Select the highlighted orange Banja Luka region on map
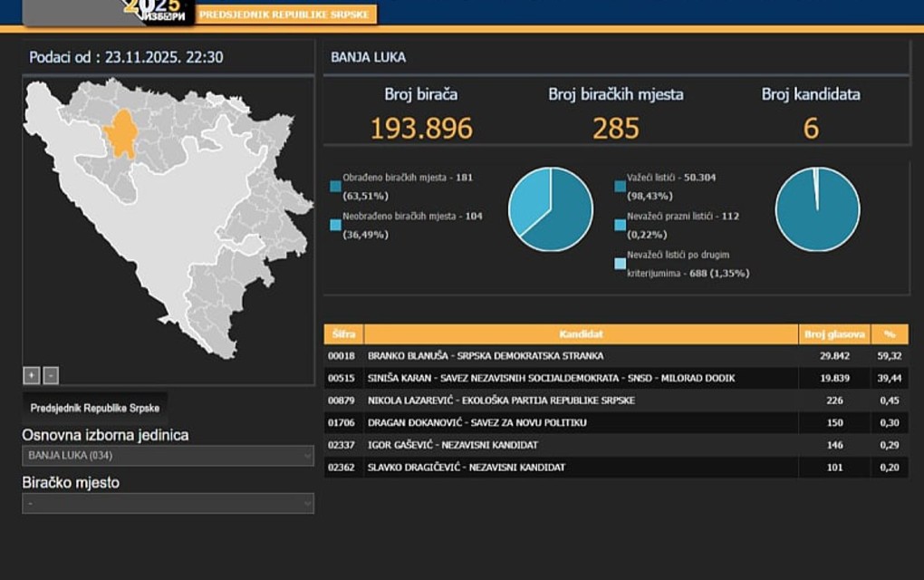This screenshot has width=924, height=580. [x=120, y=134]
